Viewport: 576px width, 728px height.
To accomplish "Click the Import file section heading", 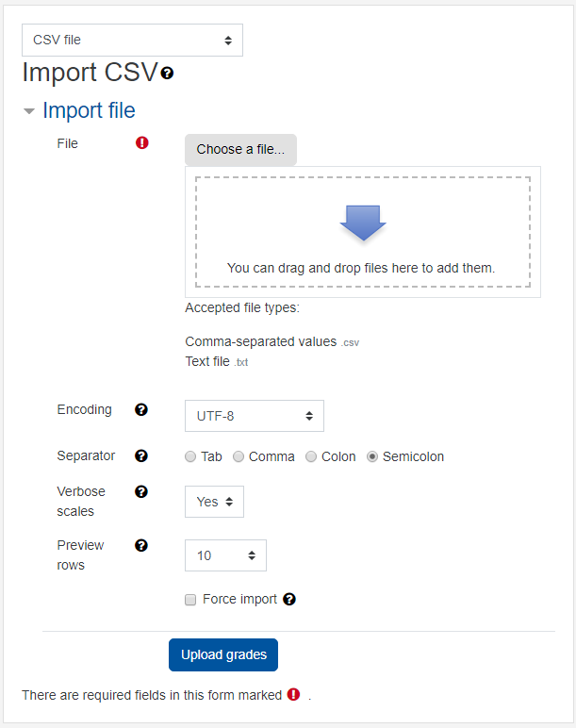I will (x=90, y=110).
